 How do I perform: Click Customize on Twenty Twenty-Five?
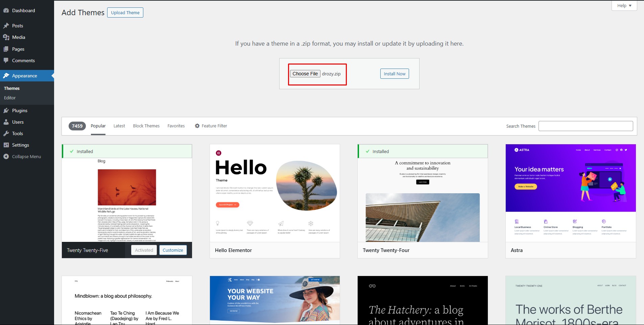pos(173,250)
